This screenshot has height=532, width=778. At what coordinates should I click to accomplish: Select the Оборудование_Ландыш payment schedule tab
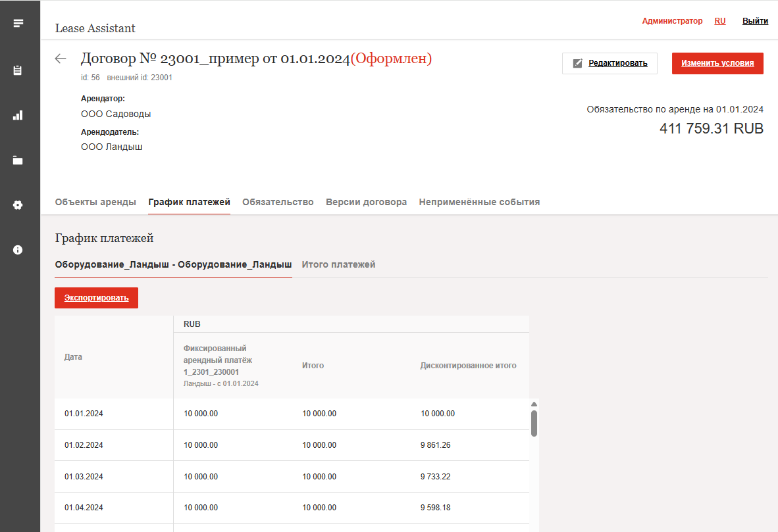(173, 264)
